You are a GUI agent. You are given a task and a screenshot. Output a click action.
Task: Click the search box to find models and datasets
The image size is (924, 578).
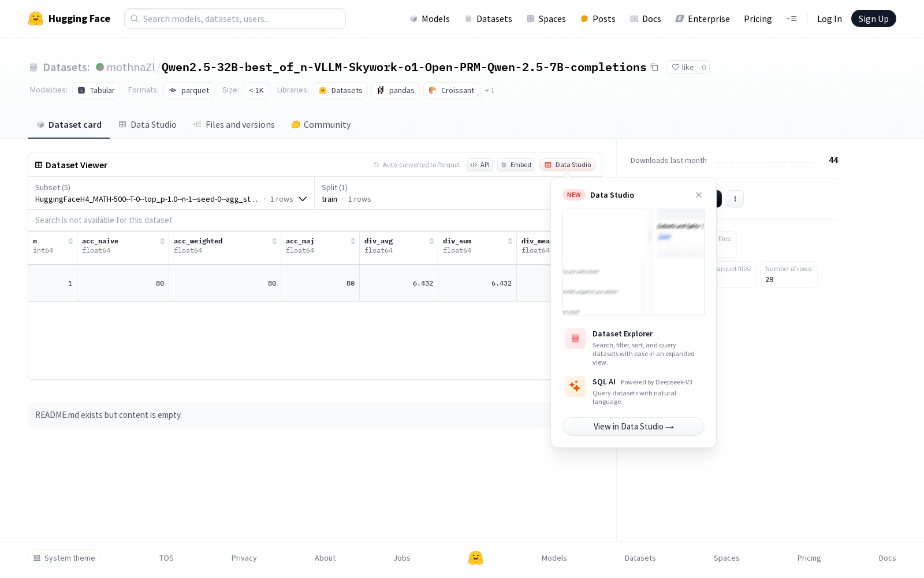pyautogui.click(x=235, y=18)
